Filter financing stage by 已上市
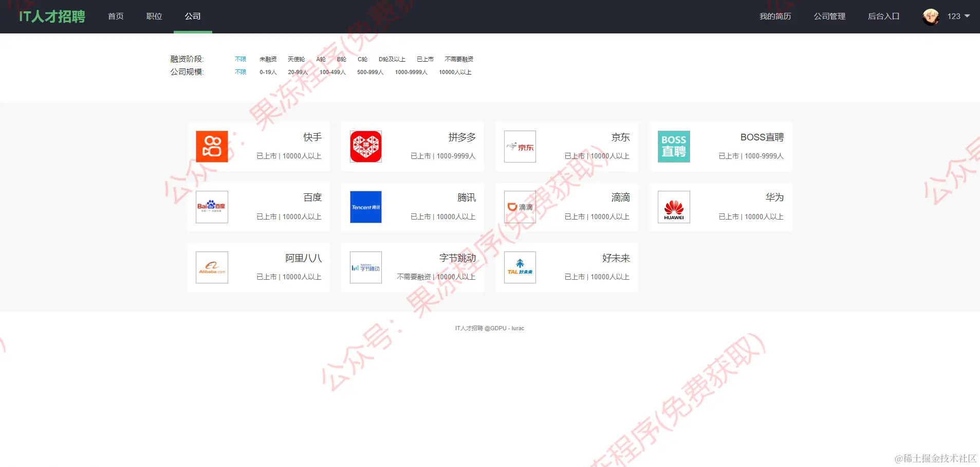980x467 pixels. tap(426, 59)
